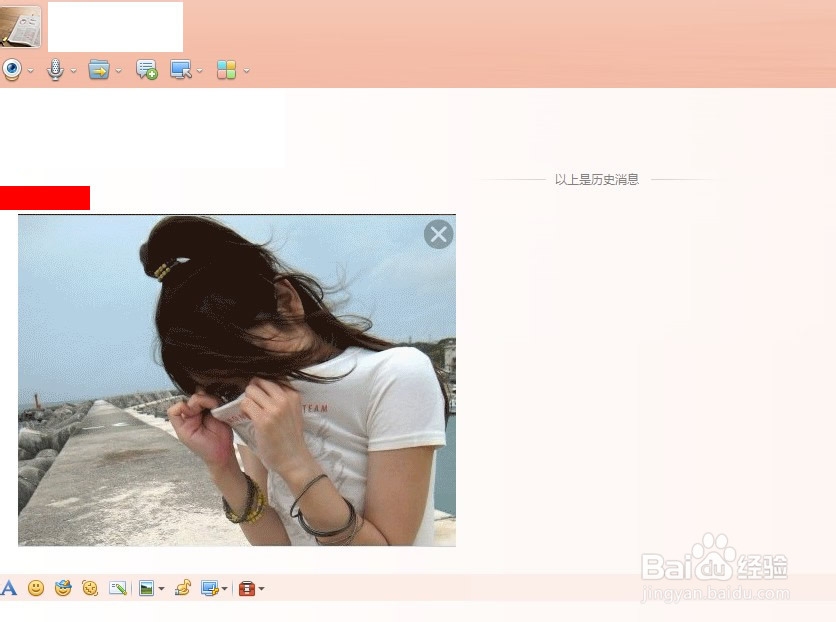Viewport: 836px width, 622px height.
Task: Select the pasted photo of the girl in the message box
Action: (237, 380)
